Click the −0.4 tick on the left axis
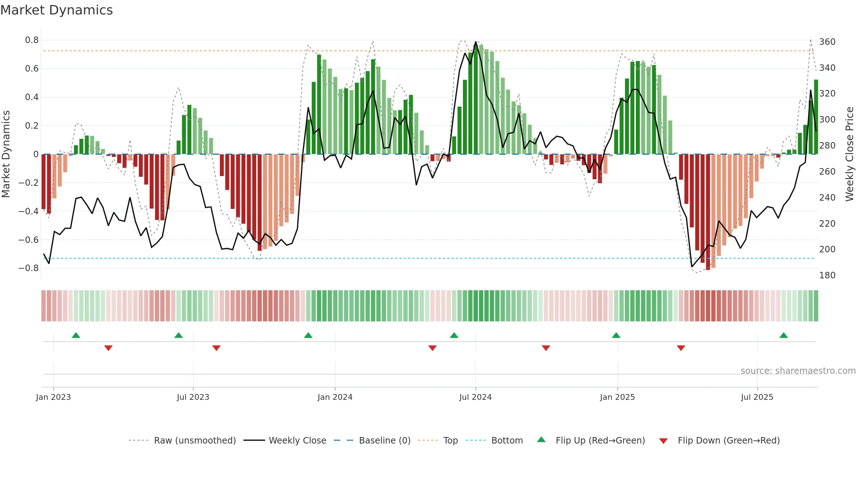 [29, 211]
